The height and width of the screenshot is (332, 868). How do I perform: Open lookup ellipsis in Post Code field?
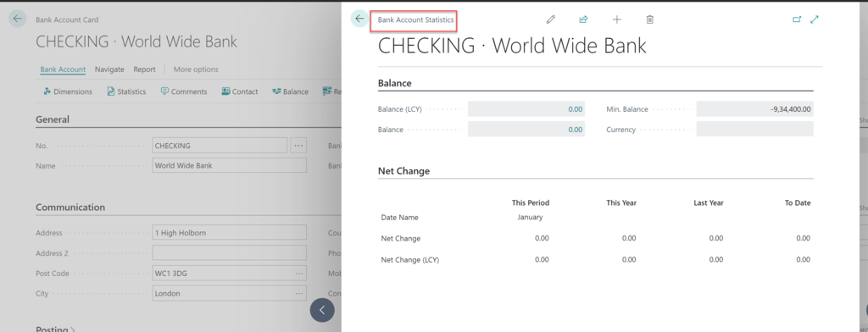pos(299,274)
